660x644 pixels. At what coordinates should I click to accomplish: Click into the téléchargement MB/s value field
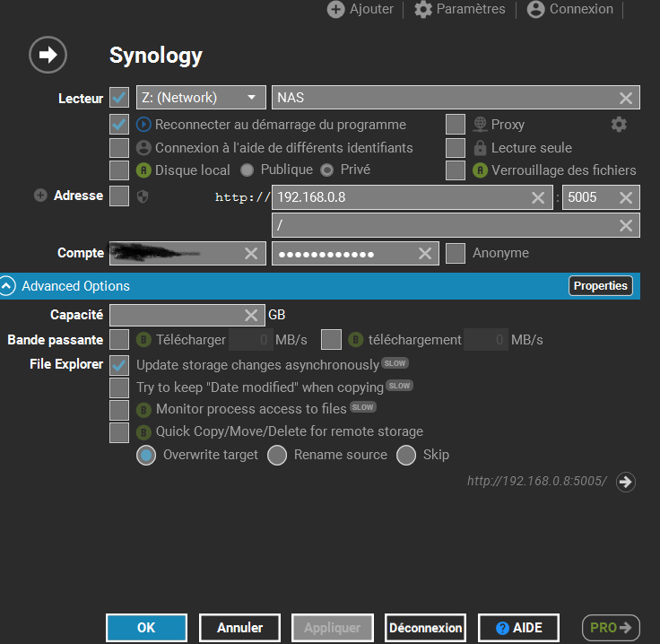pyautogui.click(x=486, y=340)
